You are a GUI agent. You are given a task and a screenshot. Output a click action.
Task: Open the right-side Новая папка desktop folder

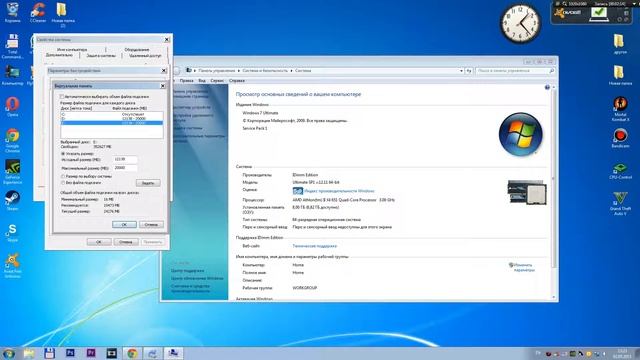click(620, 75)
